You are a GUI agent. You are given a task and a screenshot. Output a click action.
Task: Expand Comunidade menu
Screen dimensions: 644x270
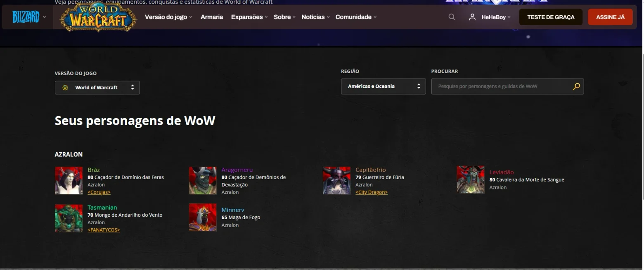[356, 17]
